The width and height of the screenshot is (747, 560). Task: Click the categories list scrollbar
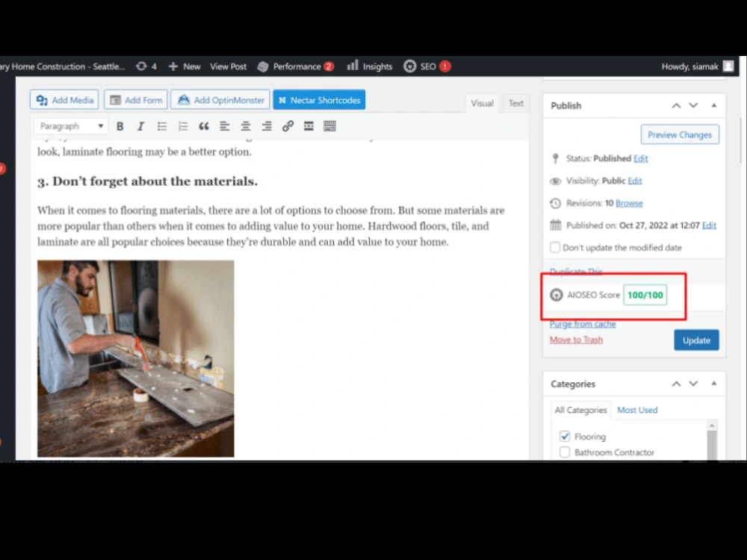(712, 441)
